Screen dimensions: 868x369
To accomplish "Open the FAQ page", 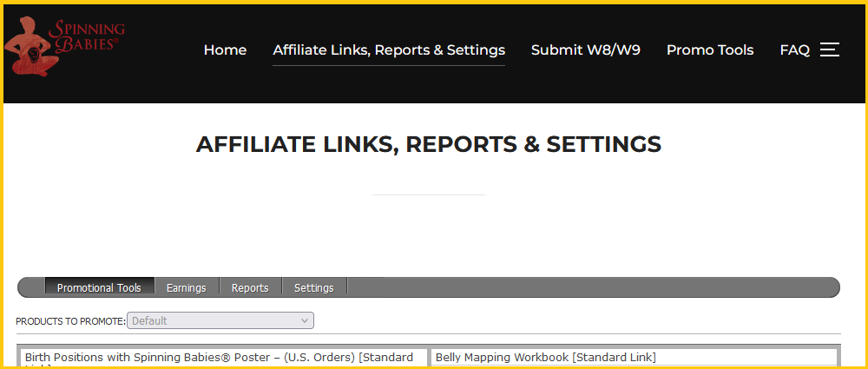I will (794, 49).
